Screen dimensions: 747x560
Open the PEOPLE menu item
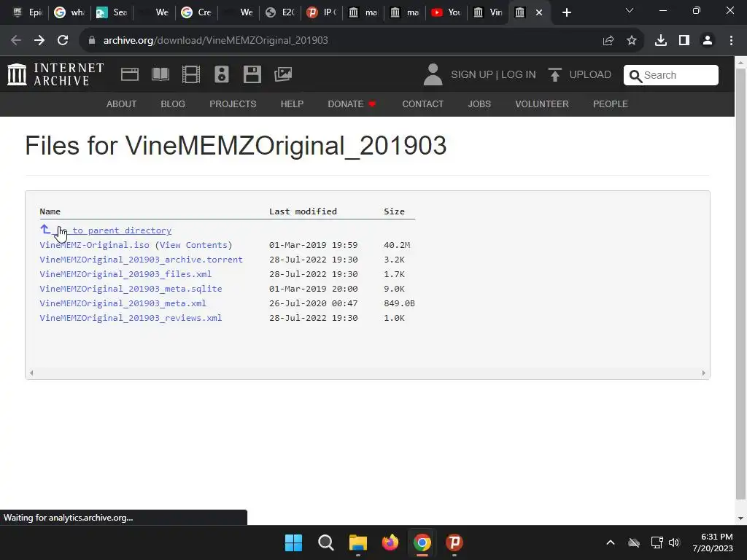[x=611, y=104]
